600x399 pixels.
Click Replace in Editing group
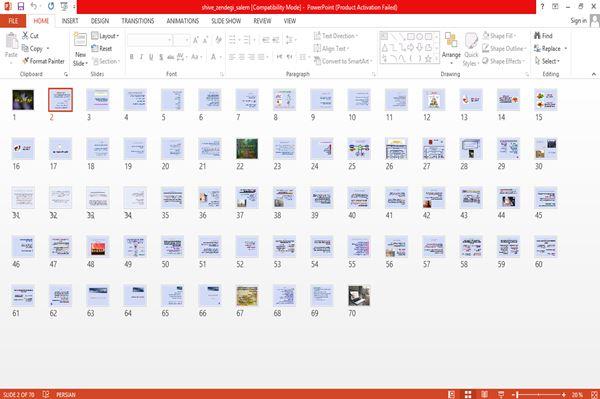click(x=550, y=49)
